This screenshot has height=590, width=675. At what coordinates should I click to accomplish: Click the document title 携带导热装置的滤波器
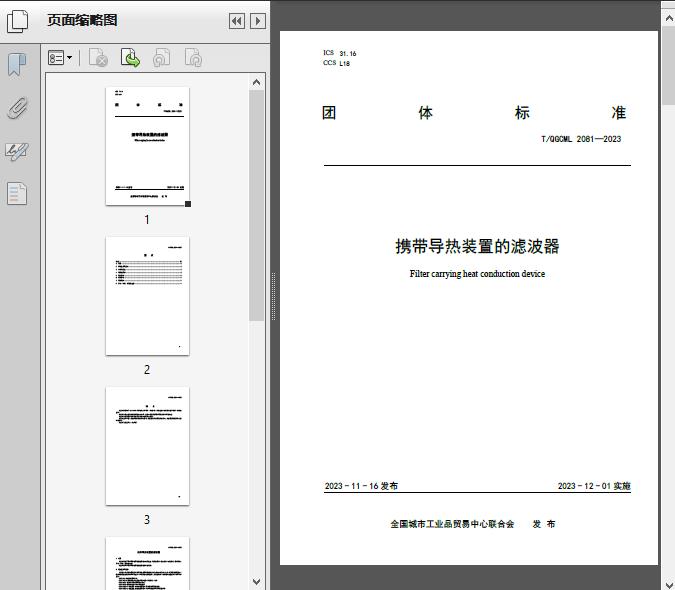[477, 247]
